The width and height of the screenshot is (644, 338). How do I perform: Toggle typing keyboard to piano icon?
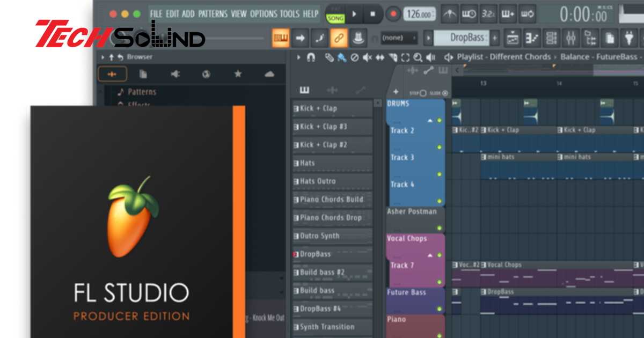click(281, 38)
